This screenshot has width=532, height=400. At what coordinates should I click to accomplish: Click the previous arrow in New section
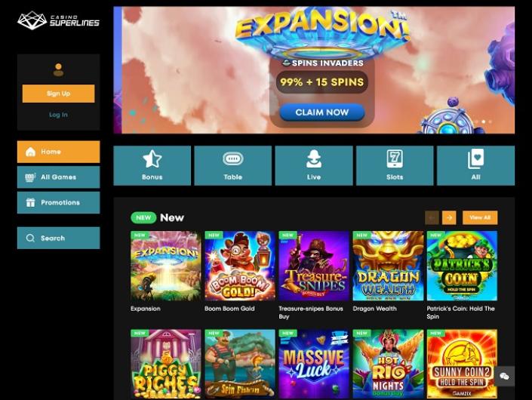pos(432,217)
